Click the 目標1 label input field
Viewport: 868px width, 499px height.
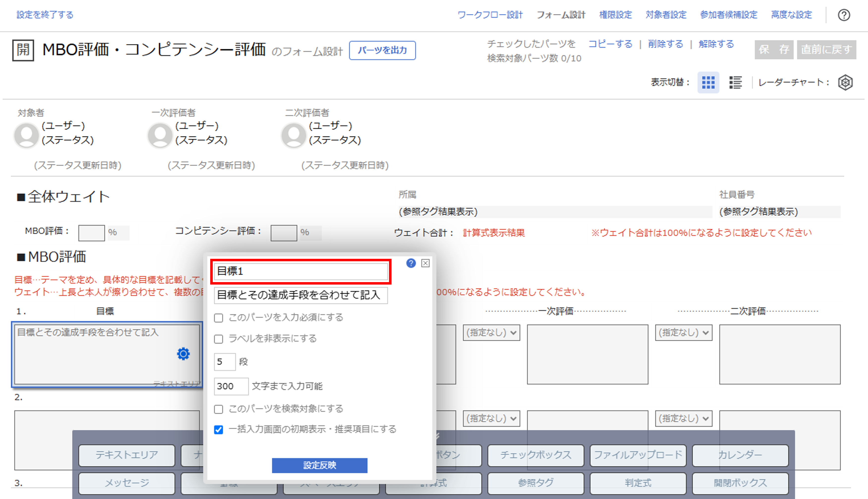[x=300, y=271]
